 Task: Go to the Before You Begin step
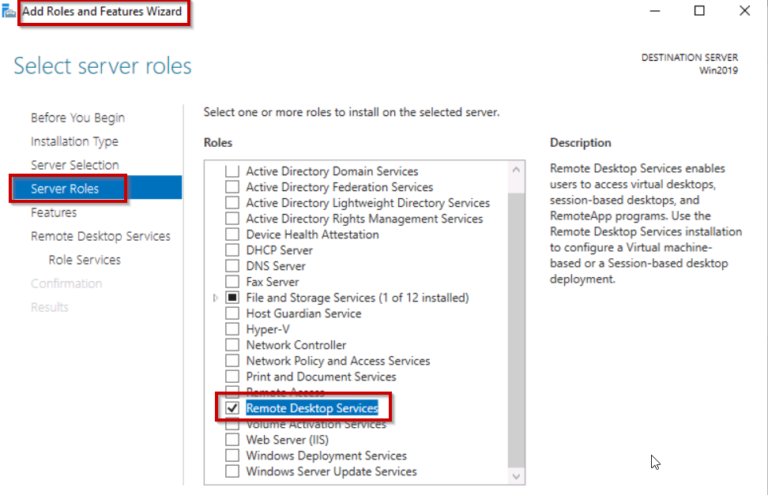tap(78, 118)
